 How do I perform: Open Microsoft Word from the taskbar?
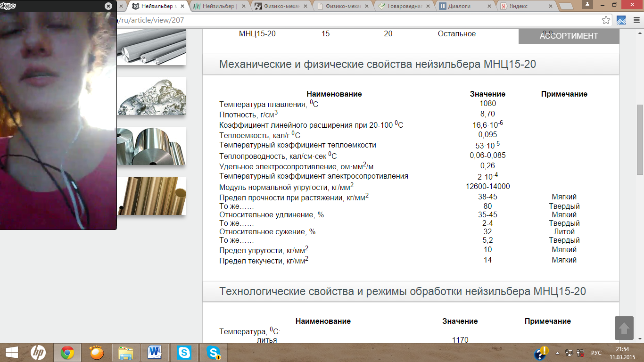[x=155, y=353]
